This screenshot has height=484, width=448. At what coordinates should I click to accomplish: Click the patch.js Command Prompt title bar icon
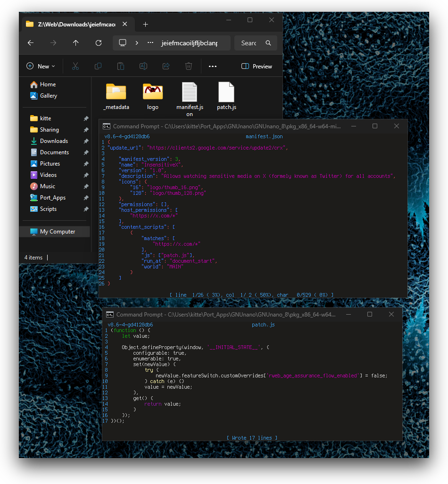pos(110,315)
